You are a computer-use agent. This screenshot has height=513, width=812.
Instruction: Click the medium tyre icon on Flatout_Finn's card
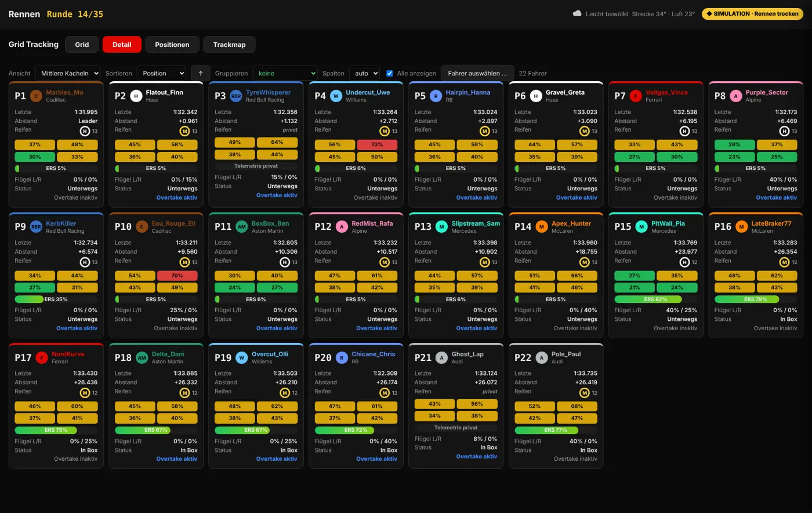coord(184,131)
